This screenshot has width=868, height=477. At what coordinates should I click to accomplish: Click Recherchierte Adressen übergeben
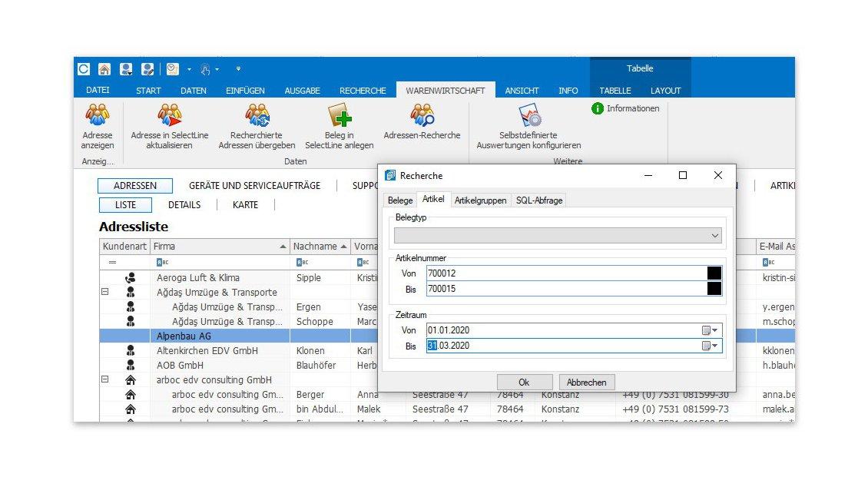(x=257, y=127)
